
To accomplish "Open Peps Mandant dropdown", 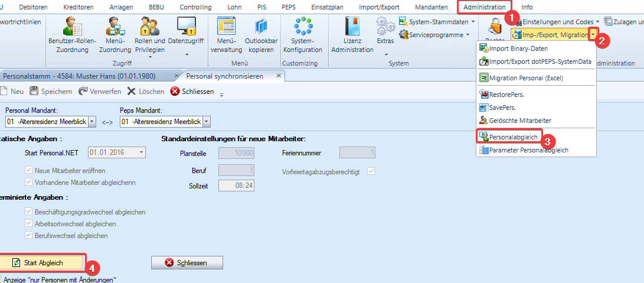I will 207,122.
